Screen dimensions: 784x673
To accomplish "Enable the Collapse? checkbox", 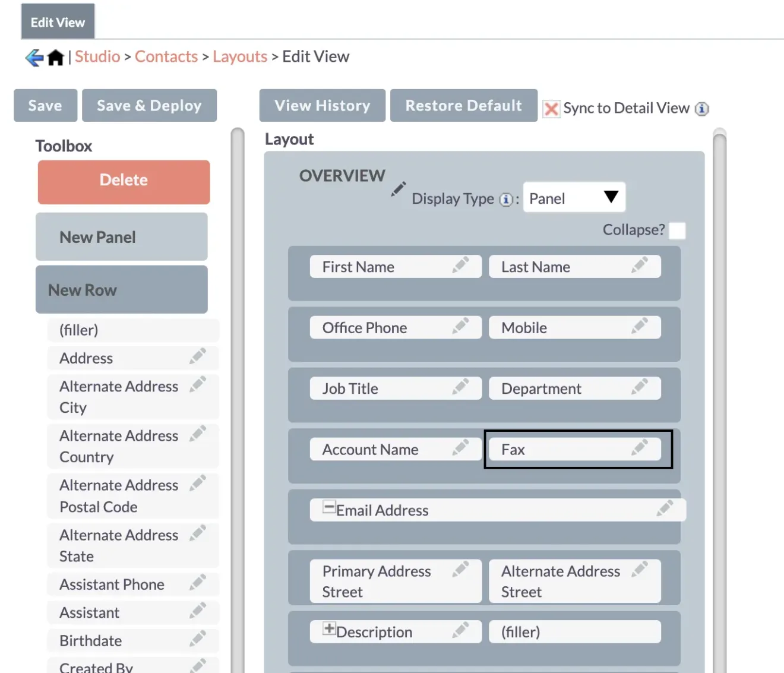I will [x=677, y=230].
